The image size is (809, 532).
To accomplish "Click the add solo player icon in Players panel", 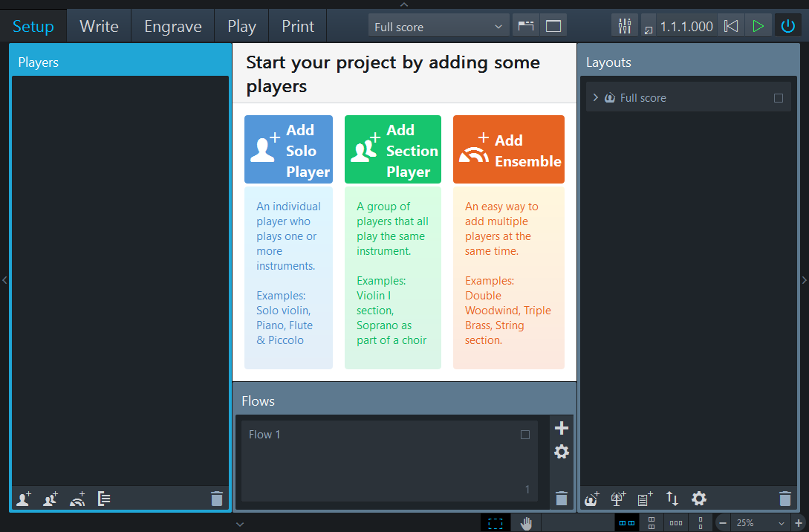I will click(x=24, y=499).
